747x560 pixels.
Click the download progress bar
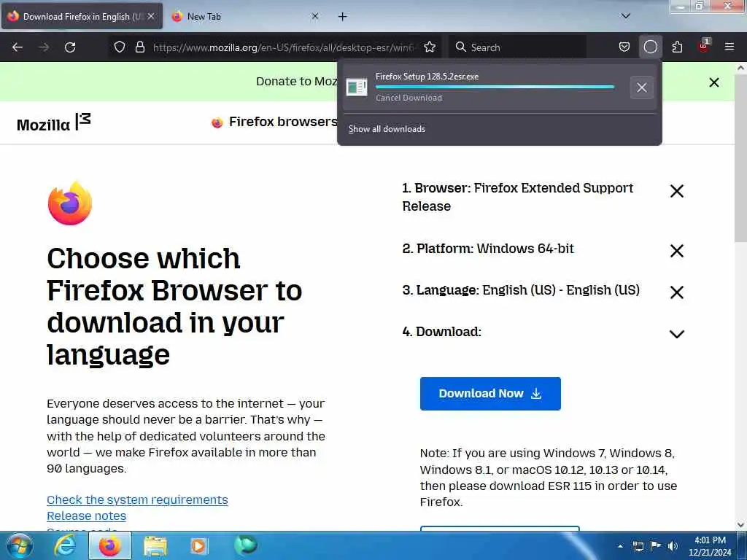(x=495, y=87)
